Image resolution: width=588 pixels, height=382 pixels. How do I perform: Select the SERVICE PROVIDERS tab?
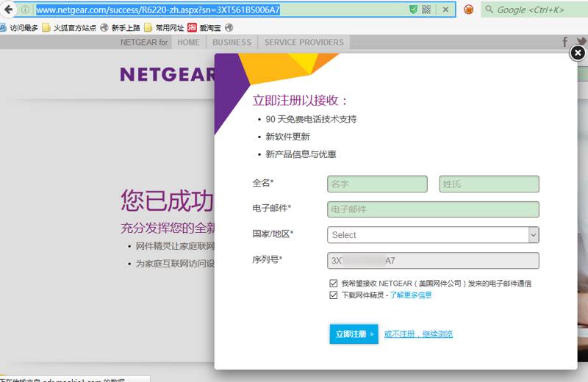pos(304,43)
